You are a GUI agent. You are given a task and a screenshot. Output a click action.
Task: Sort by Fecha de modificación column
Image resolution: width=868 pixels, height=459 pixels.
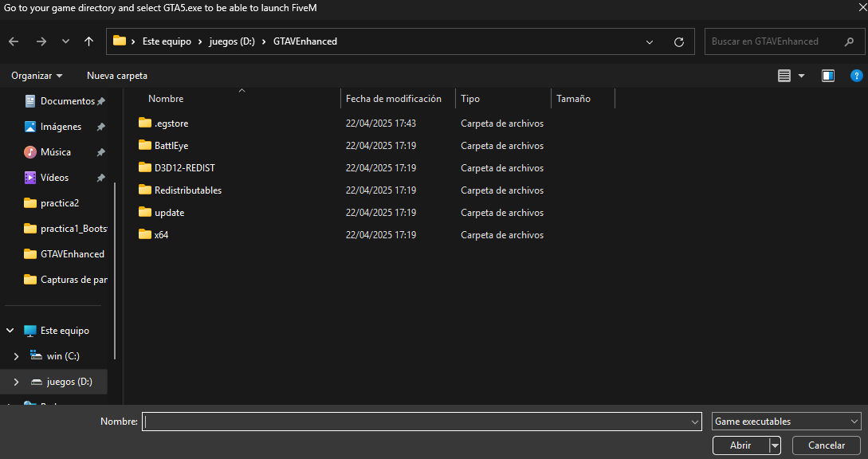click(x=394, y=99)
